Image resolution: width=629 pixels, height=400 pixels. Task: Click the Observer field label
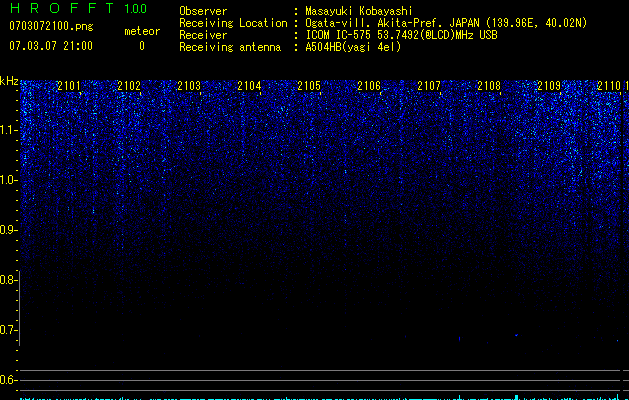coord(203,11)
